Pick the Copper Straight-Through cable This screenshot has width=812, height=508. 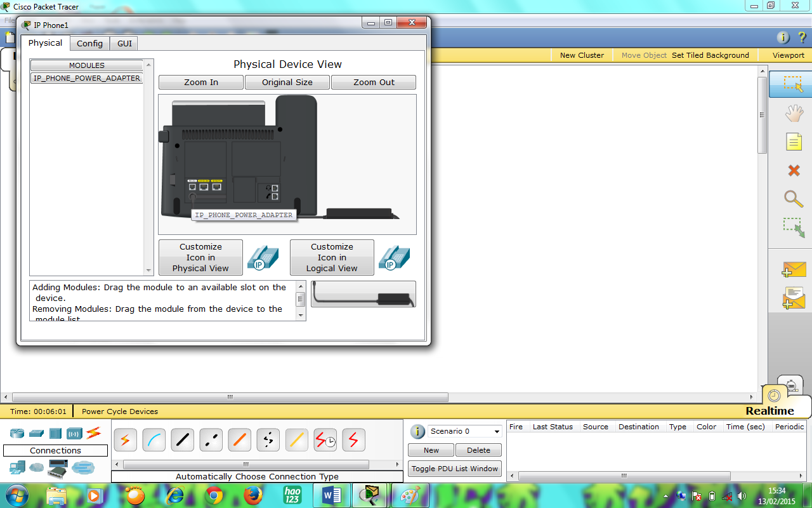tap(183, 439)
